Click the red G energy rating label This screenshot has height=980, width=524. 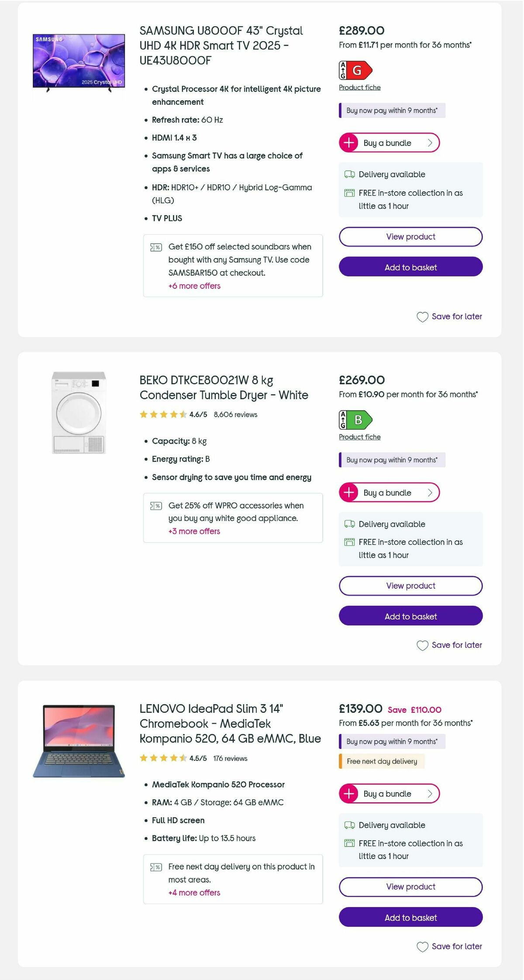click(355, 70)
